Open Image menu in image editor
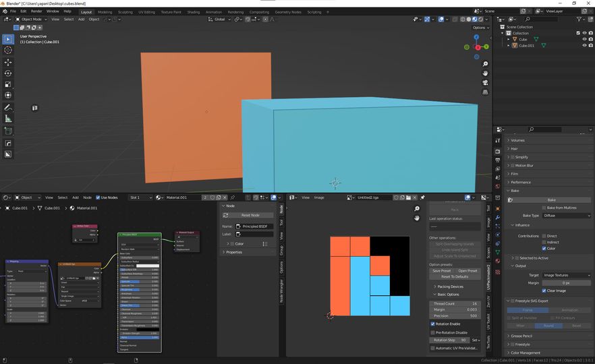 click(x=319, y=198)
